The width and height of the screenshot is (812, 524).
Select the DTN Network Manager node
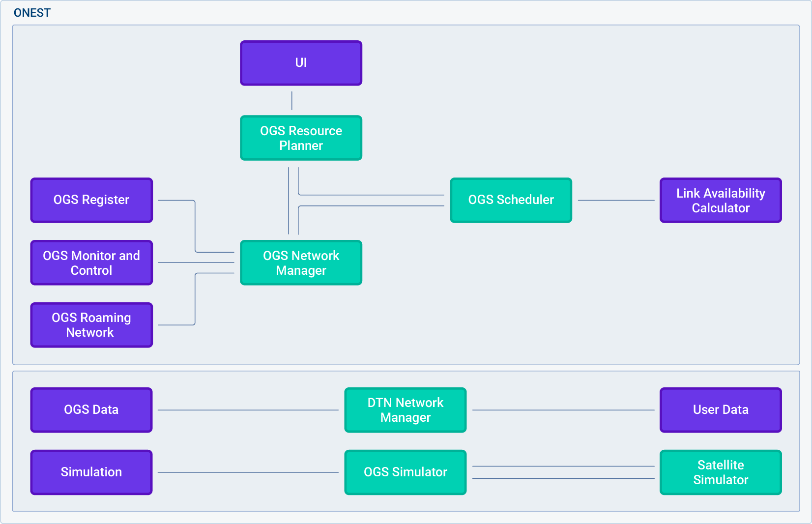(x=405, y=409)
